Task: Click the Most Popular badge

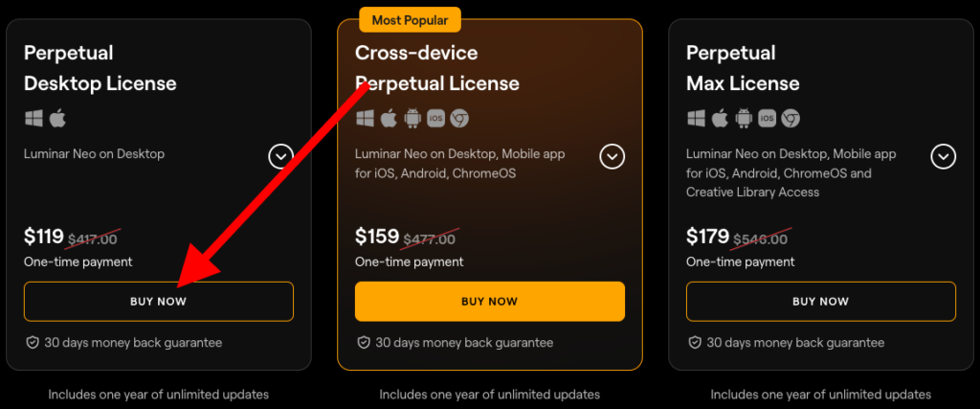Action: (x=410, y=18)
